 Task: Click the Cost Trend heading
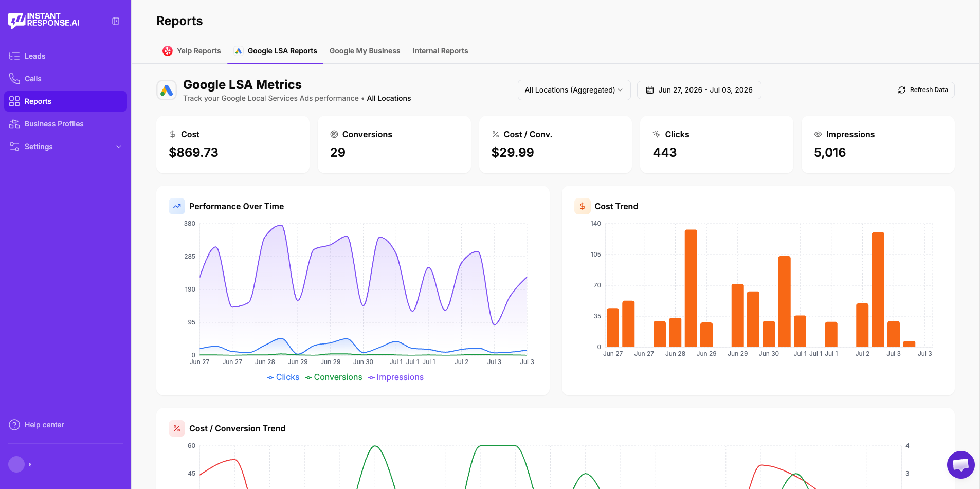coord(616,206)
